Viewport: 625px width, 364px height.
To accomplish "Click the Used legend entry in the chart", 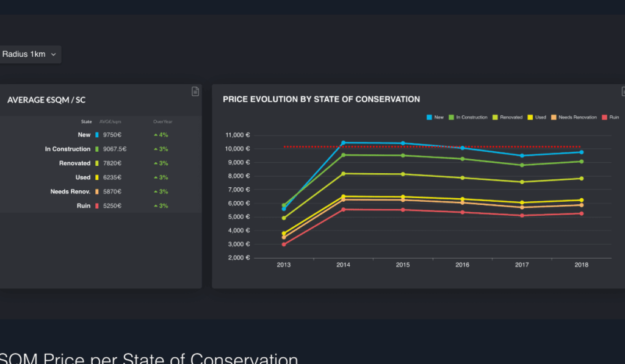I will (x=537, y=117).
